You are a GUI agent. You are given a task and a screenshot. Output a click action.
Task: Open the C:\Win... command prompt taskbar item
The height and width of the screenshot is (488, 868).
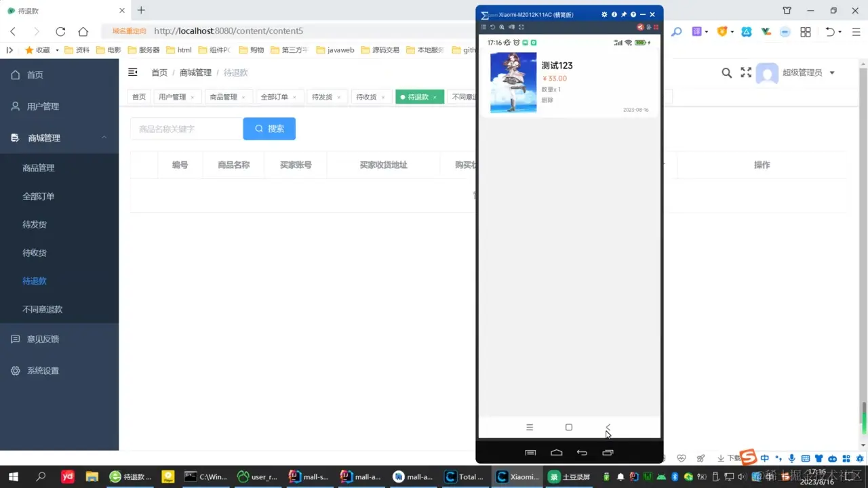click(207, 476)
